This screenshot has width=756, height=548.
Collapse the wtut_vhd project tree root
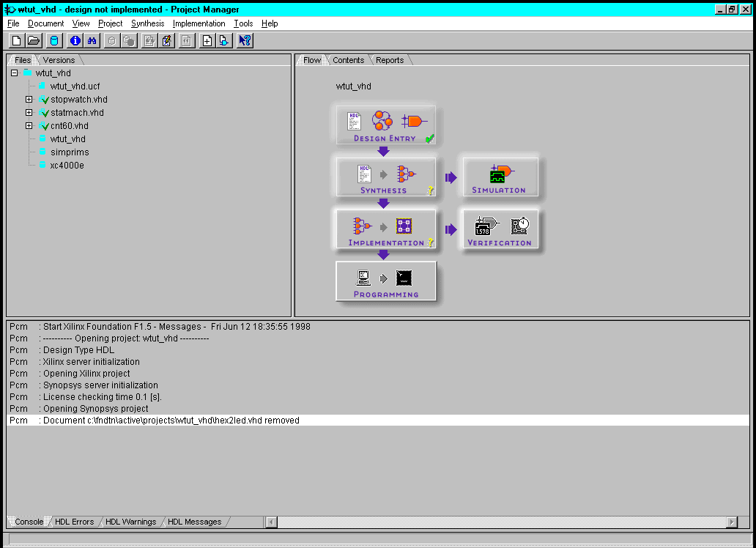15,73
